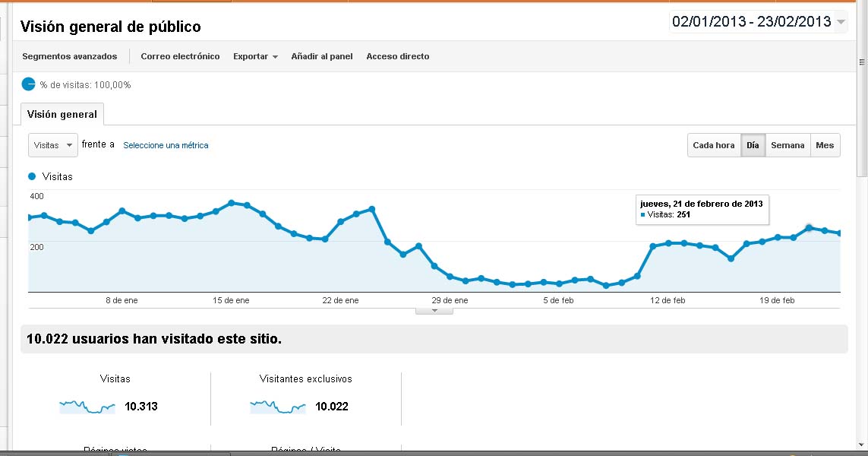Switch chart to Semana view

(x=788, y=145)
